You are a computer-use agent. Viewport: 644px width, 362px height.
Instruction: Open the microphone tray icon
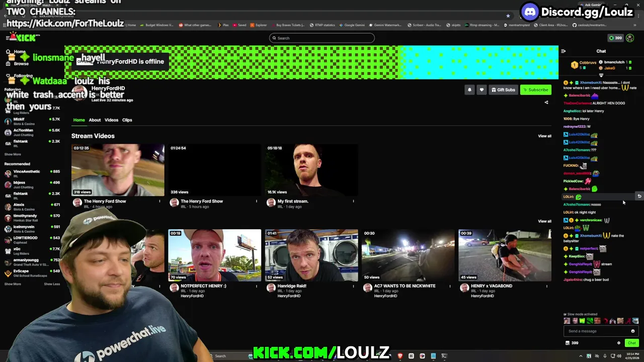[604, 356]
